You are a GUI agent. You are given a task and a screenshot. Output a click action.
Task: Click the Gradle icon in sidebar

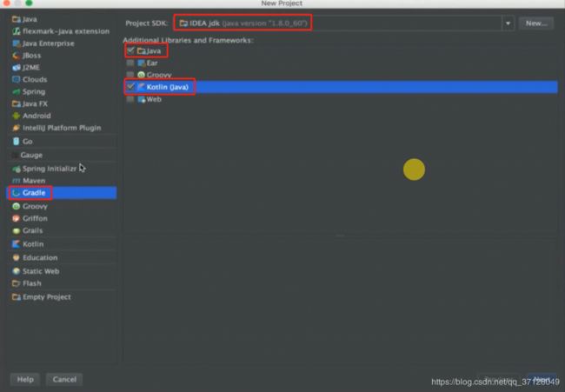pos(17,193)
